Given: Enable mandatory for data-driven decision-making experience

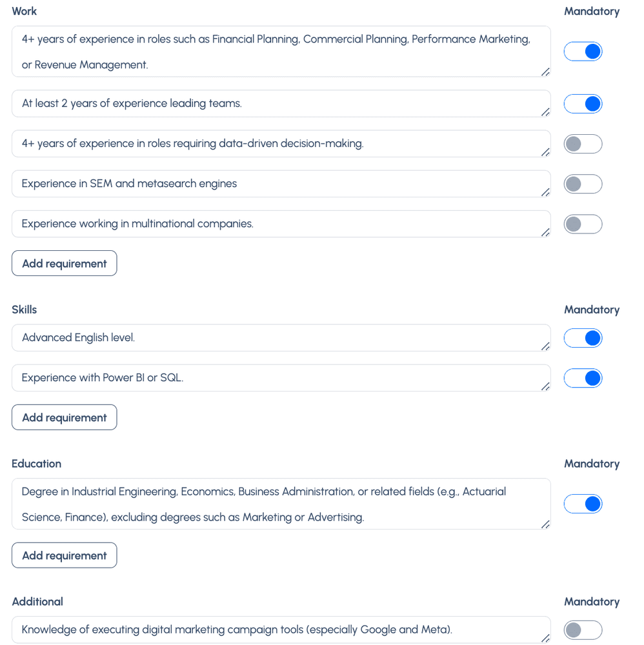Looking at the screenshot, I should pyautogui.click(x=583, y=144).
